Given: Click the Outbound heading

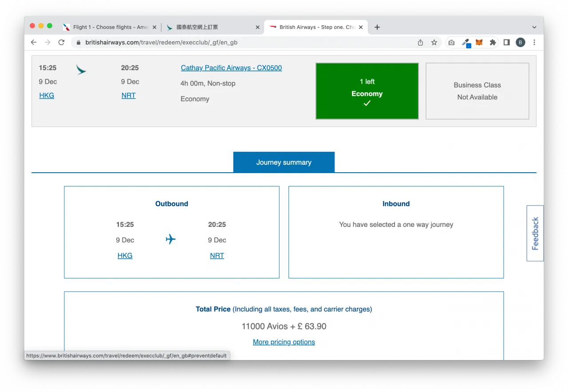Looking at the screenshot, I should coord(172,204).
